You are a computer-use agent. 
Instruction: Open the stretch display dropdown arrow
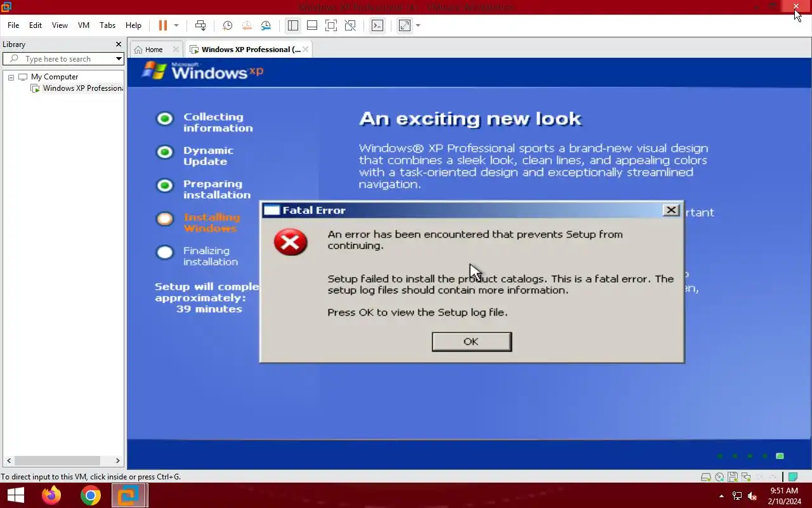click(x=418, y=25)
